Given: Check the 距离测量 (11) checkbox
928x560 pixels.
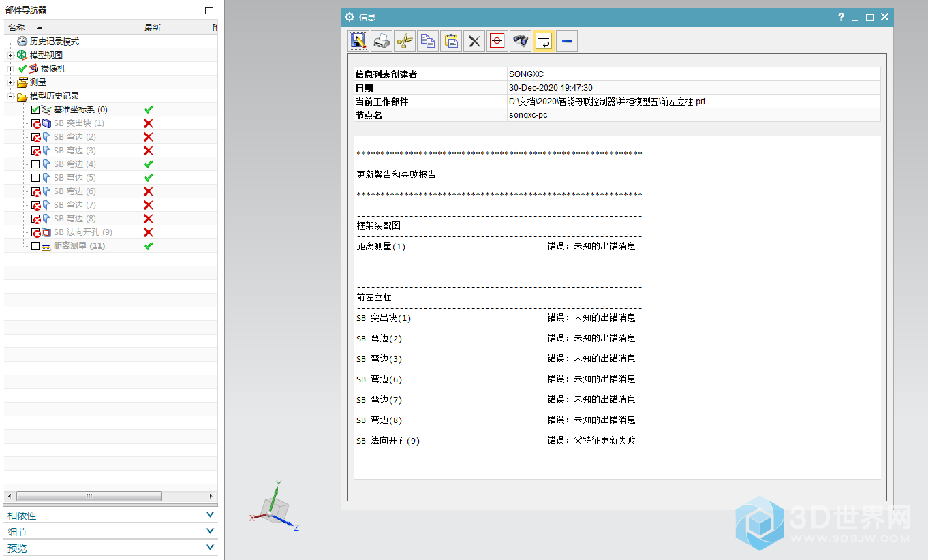Looking at the screenshot, I should (x=35, y=246).
